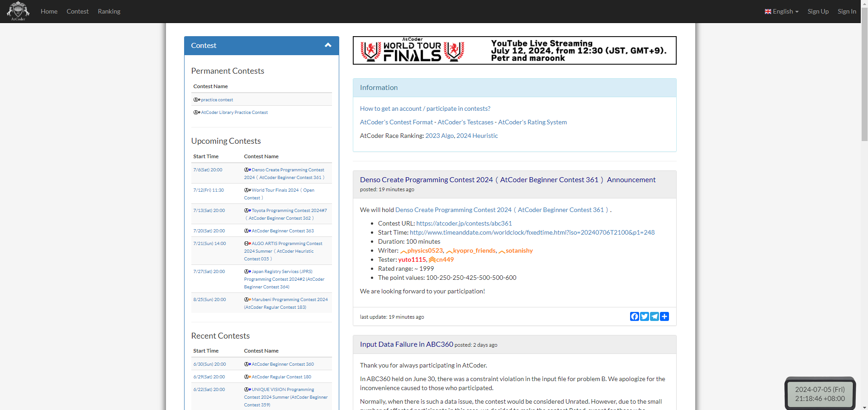Screen dimensions: 868x410
Task: Open more share options plus icon
Action: click(664, 316)
